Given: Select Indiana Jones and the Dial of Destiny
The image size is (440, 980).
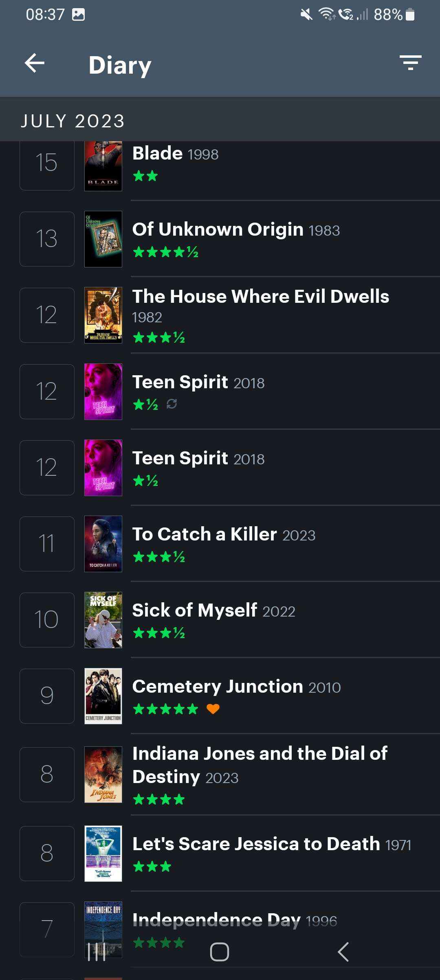Looking at the screenshot, I should click(x=260, y=765).
